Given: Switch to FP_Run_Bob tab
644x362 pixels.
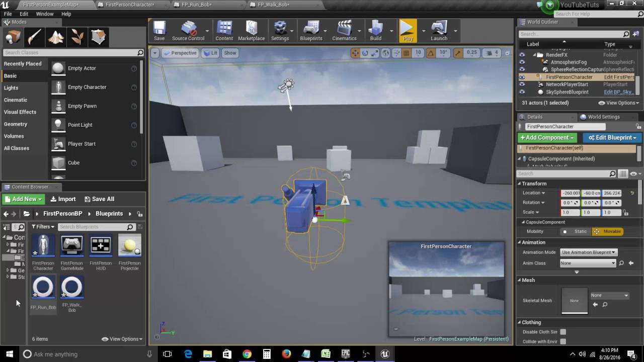Looking at the screenshot, I should coord(197,5).
